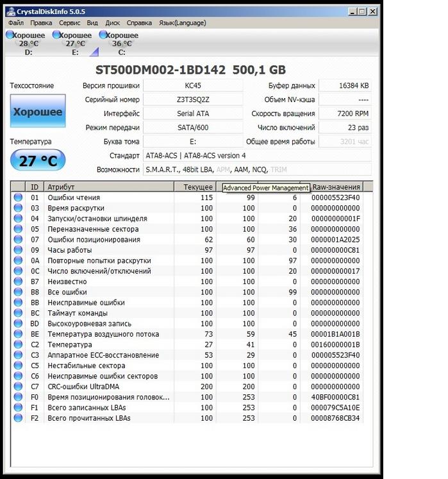Click raw value 00008768CB34 of attribute F2
This screenshot has width=448, height=479.
tap(336, 418)
